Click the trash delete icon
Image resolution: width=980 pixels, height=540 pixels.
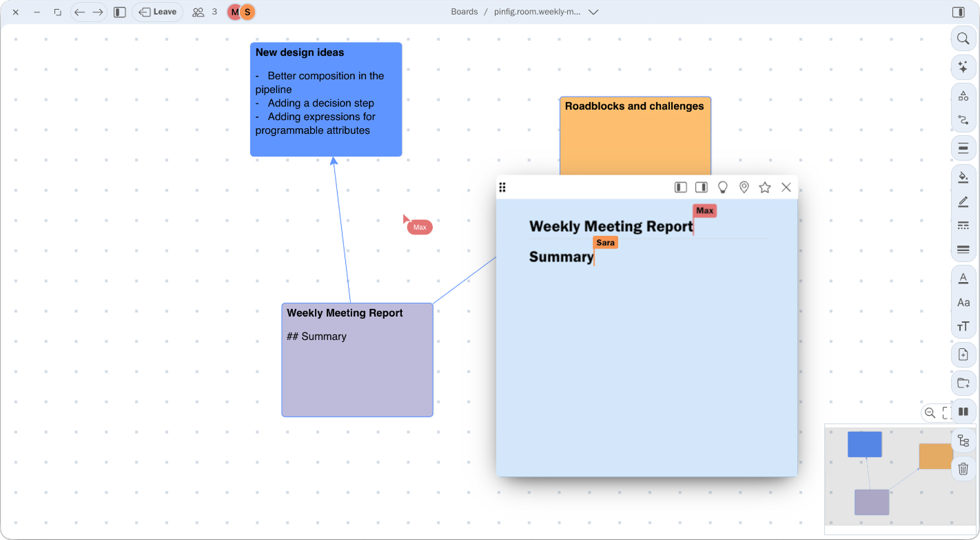pyautogui.click(x=963, y=469)
